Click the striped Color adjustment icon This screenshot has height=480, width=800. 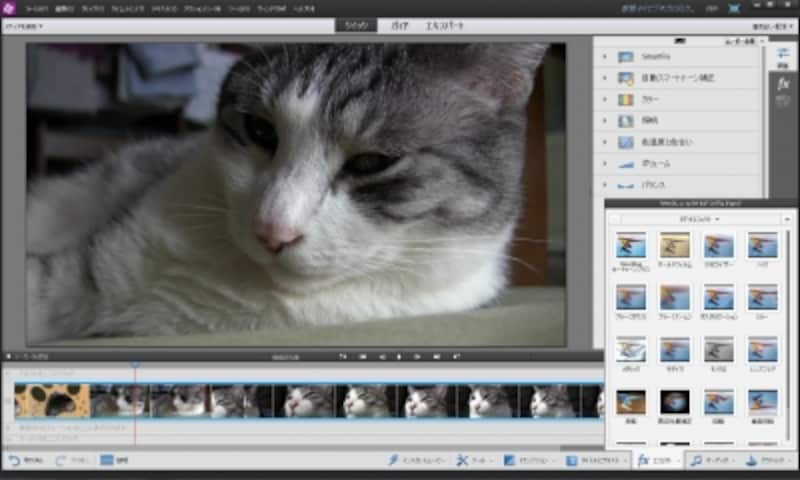(x=626, y=99)
